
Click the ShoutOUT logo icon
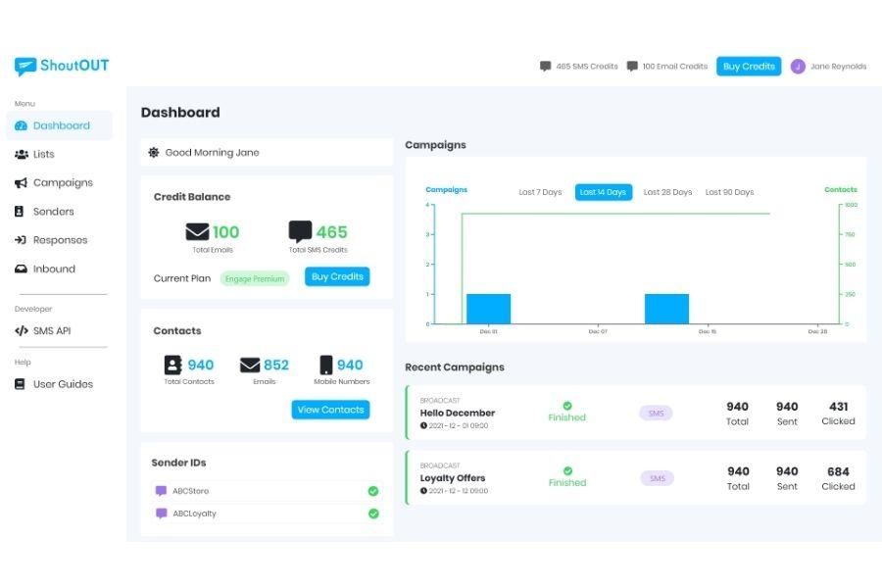coord(25,67)
